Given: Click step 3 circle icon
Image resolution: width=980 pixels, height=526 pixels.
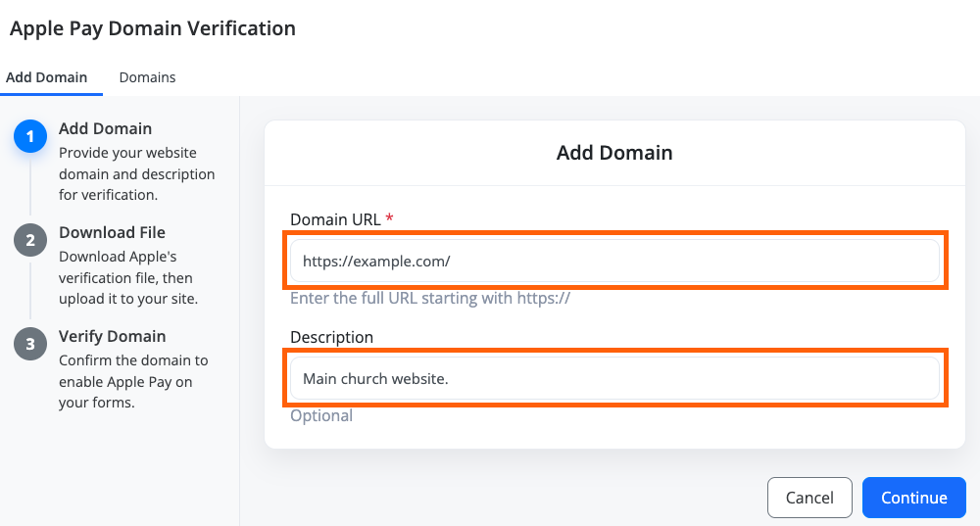Looking at the screenshot, I should (30, 344).
